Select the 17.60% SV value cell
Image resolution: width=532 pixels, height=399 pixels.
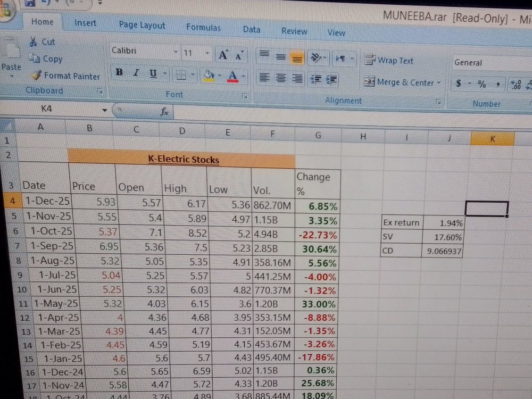[x=444, y=237]
